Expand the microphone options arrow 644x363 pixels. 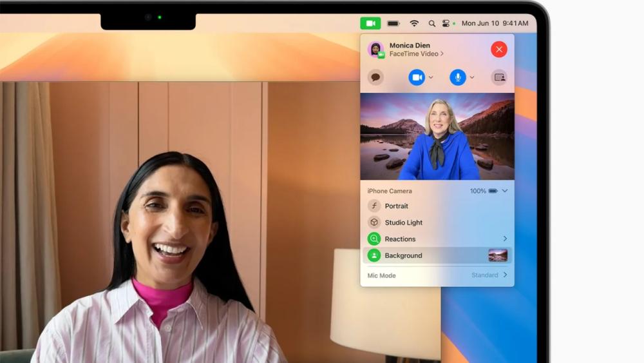coord(472,77)
